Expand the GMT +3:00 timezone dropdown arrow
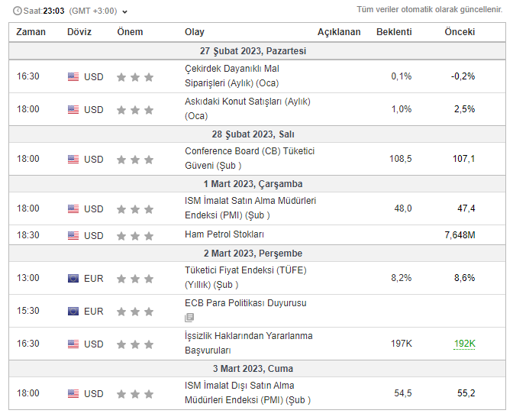513x420 pixels. point(125,12)
